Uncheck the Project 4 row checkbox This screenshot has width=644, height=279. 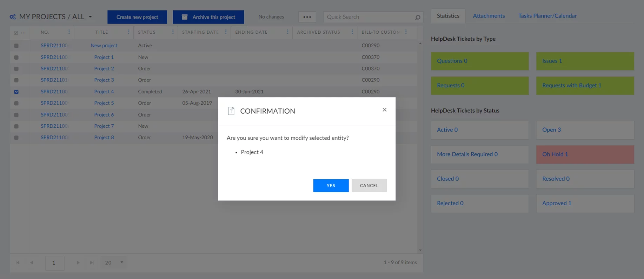16,92
